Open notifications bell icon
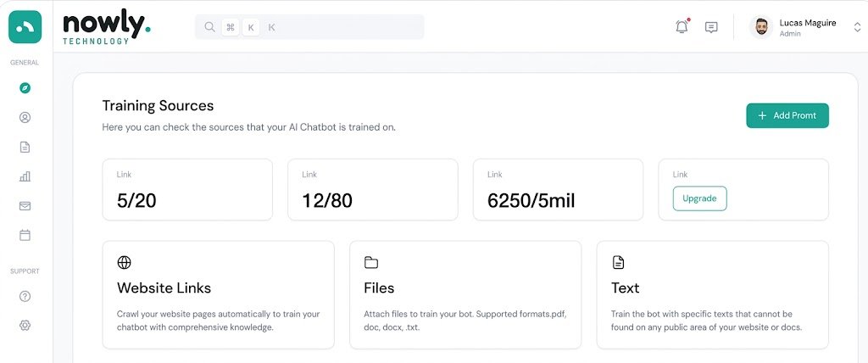The width and height of the screenshot is (868, 363). pos(682,26)
